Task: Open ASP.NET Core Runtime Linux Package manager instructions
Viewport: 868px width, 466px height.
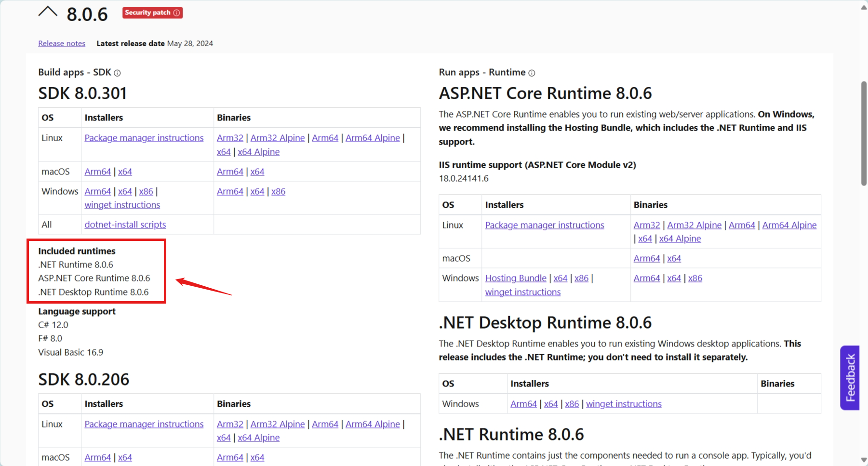Action: (x=545, y=225)
